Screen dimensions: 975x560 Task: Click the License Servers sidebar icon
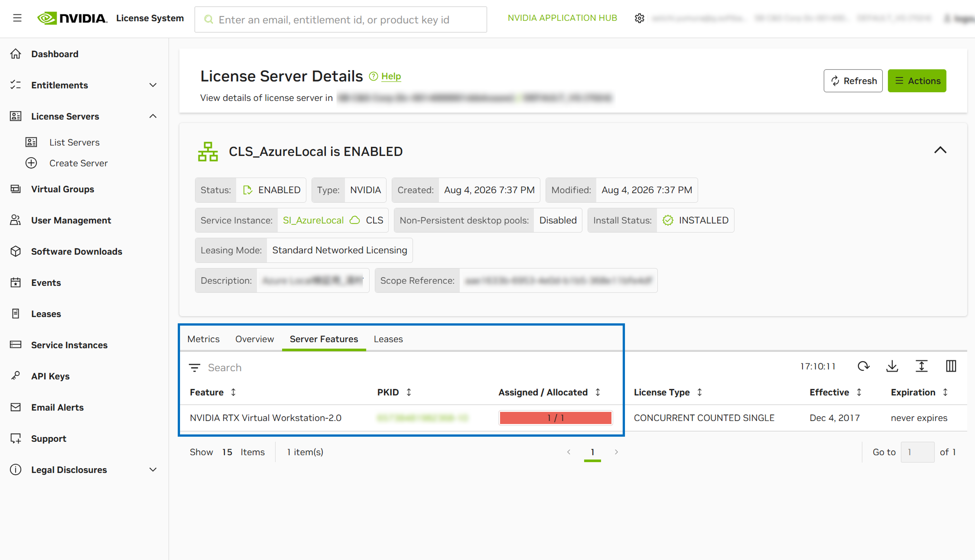pyautogui.click(x=16, y=116)
